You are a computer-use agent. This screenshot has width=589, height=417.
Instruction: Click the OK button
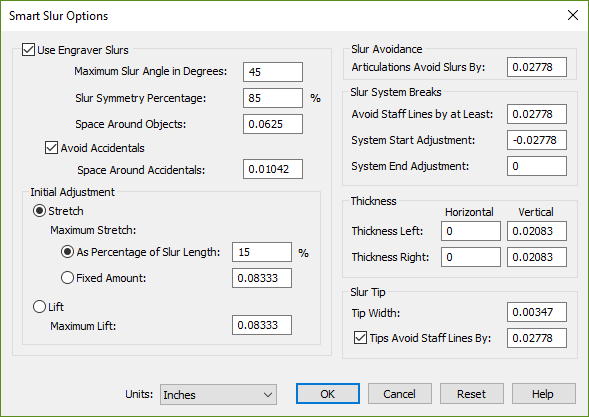click(x=328, y=394)
